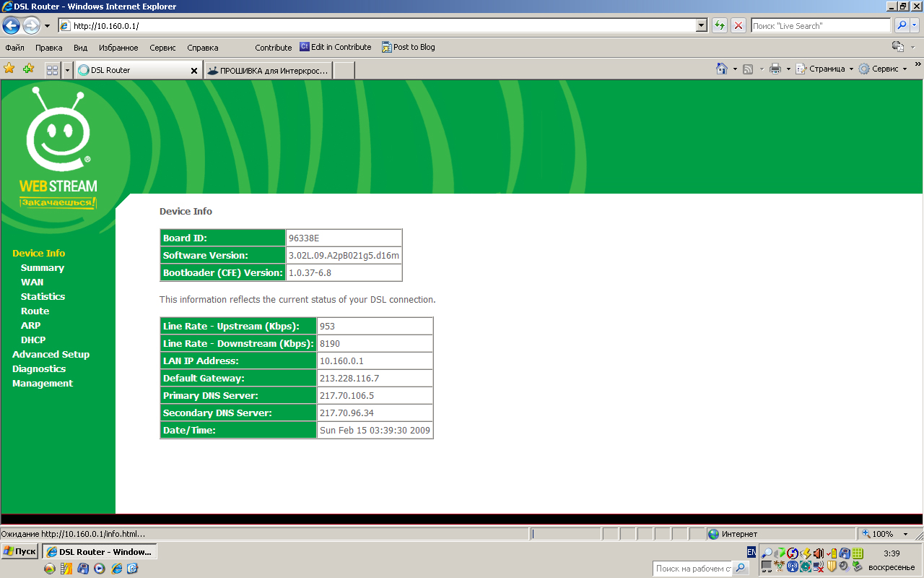Click the lightning bolt tray icon
This screenshot has width=924, height=578.
(x=806, y=553)
